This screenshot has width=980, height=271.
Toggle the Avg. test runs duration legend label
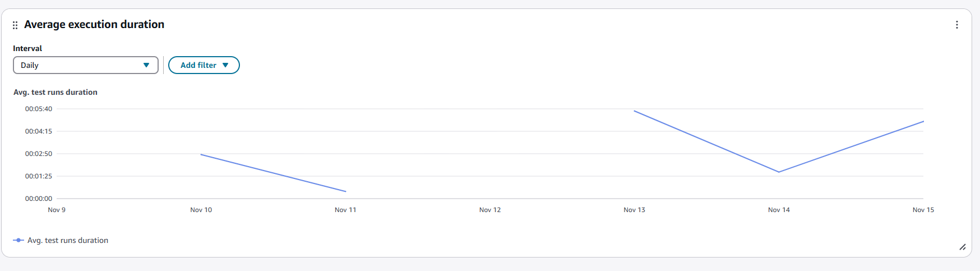pos(68,240)
